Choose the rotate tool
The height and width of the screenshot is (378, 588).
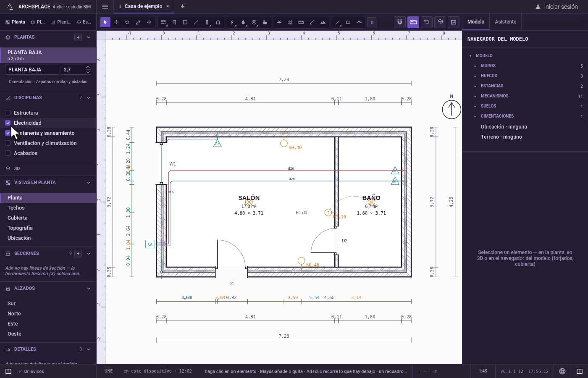tap(127, 22)
